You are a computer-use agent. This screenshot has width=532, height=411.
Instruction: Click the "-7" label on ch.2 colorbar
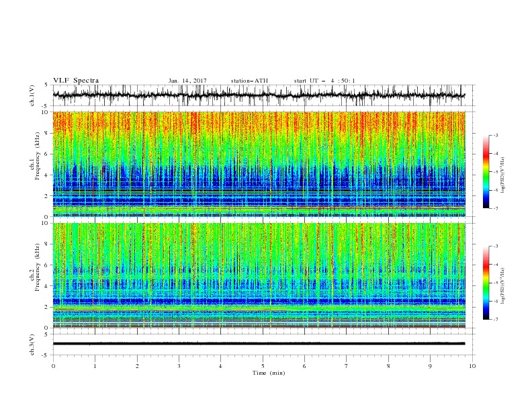click(x=496, y=320)
